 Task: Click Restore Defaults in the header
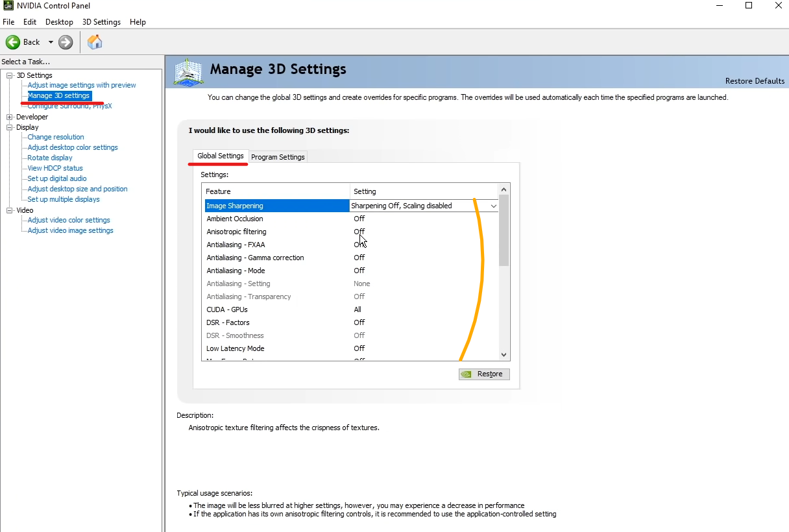coord(755,81)
